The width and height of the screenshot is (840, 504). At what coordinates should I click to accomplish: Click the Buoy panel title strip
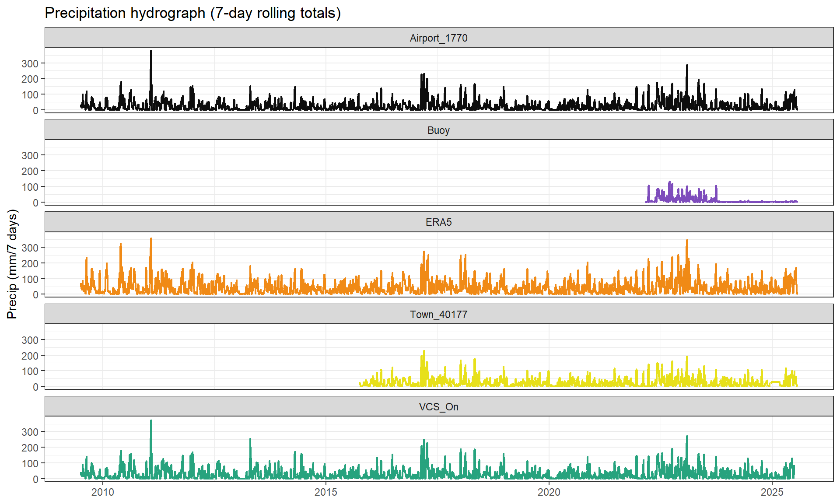click(438, 130)
